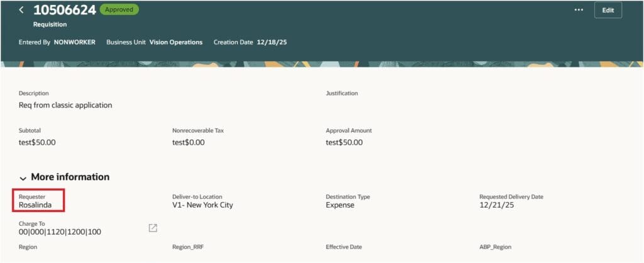Screen dimensions: 644x263
Task: Go back using the header back arrow
Action: (21, 10)
